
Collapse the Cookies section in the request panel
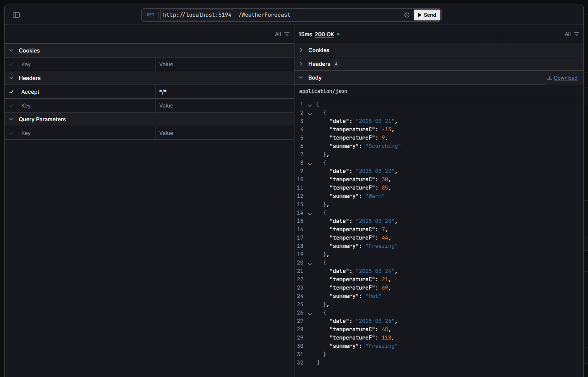point(10,50)
